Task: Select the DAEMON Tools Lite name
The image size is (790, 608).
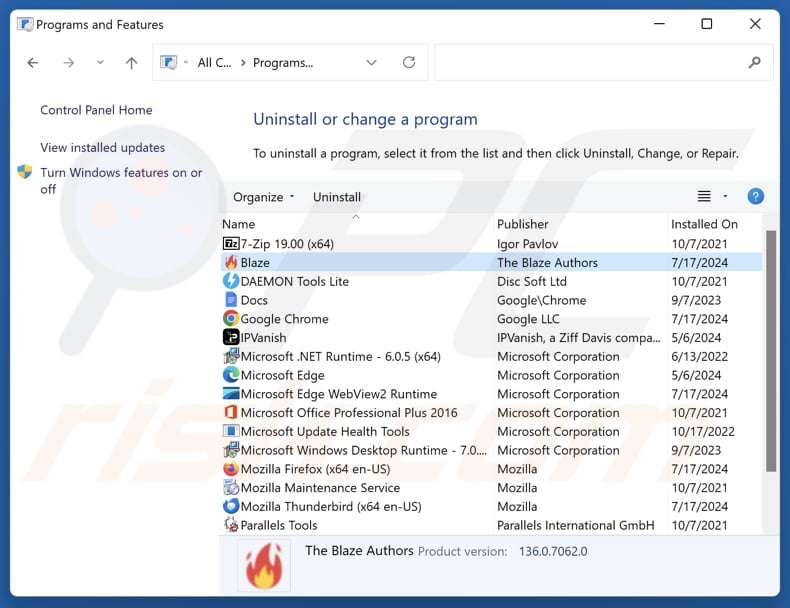Action: [295, 281]
